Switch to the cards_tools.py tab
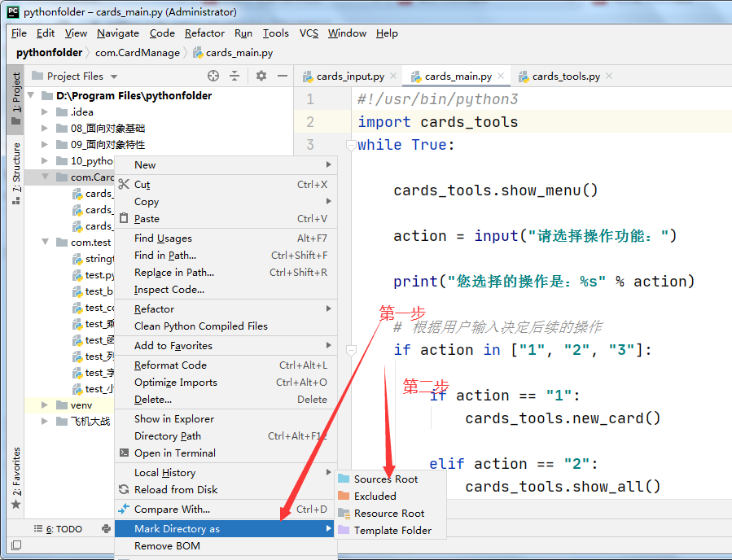Viewport: 732px width, 560px height. pos(566,76)
